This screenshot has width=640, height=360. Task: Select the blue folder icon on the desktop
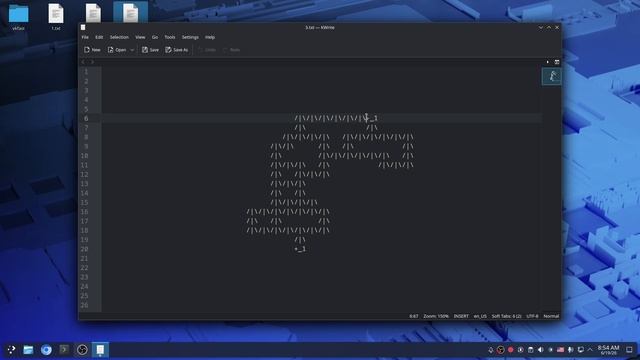18,17
